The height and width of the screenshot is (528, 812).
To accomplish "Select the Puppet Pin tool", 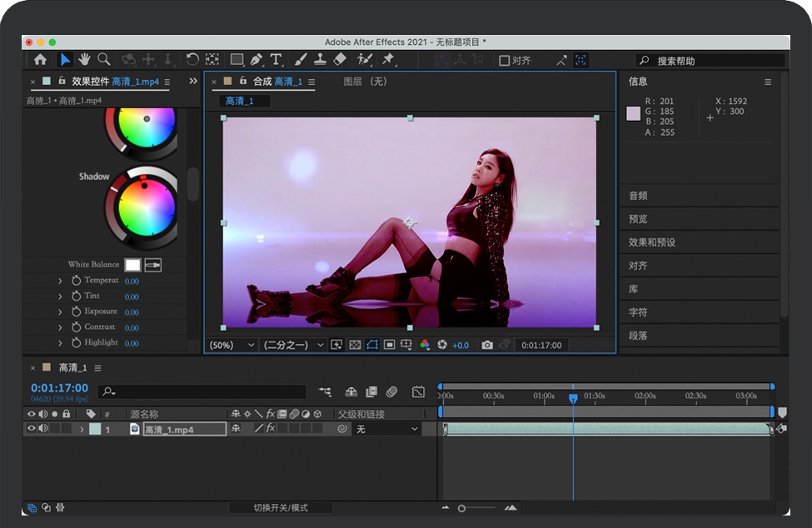I will pyautogui.click(x=387, y=60).
